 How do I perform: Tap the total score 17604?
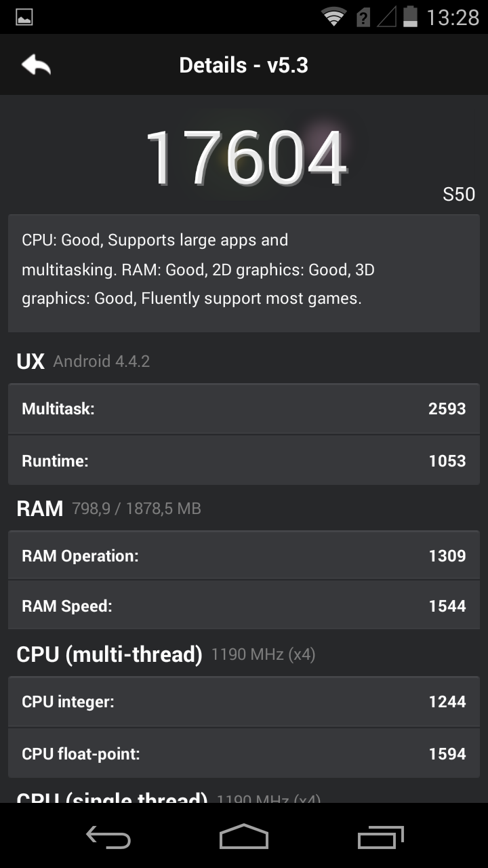245,159
